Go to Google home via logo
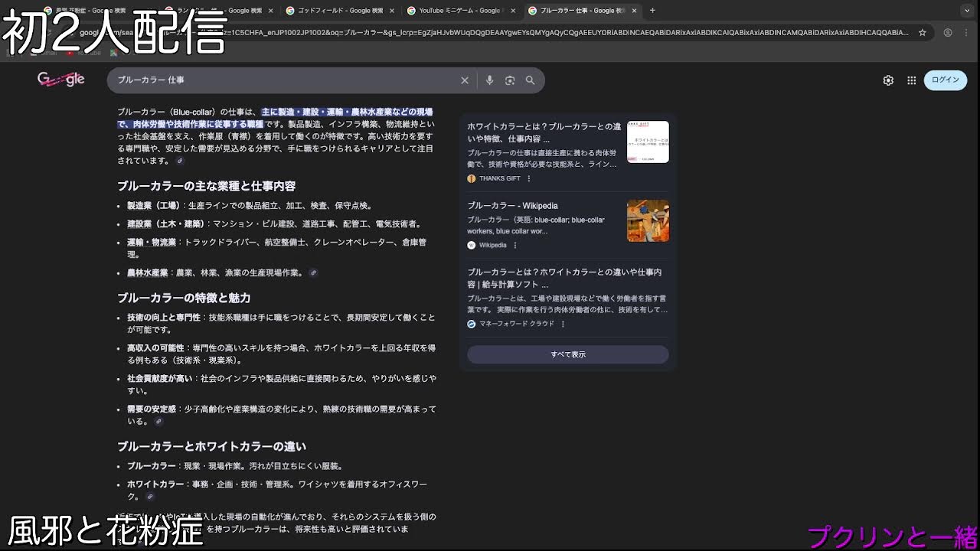980x551 pixels. [x=60, y=80]
